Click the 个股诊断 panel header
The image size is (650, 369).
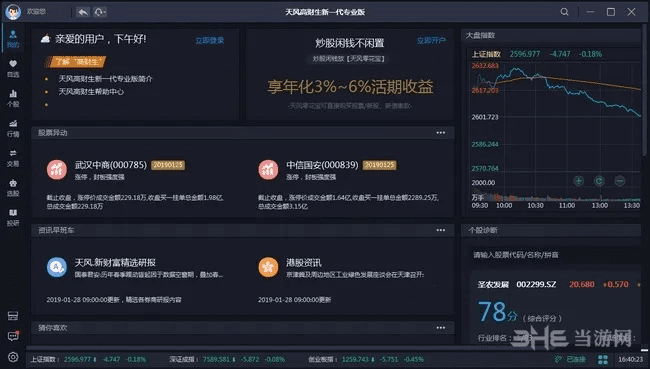pos(483,230)
